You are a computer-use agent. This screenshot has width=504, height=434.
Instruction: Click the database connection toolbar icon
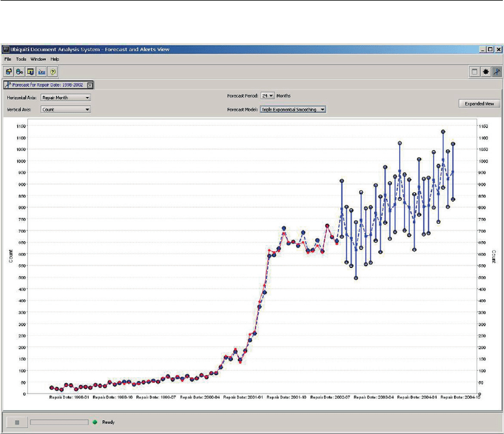point(20,71)
